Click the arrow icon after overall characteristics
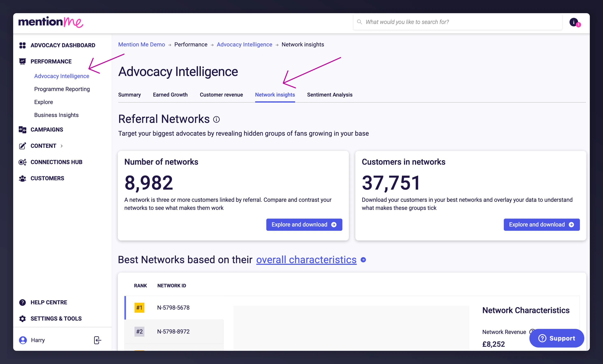603x364 pixels. (x=363, y=260)
